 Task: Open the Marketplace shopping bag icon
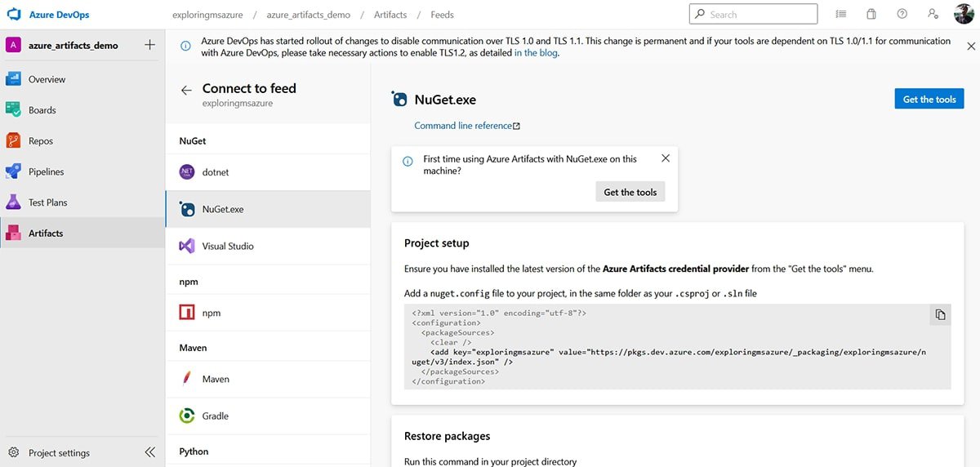871,15
